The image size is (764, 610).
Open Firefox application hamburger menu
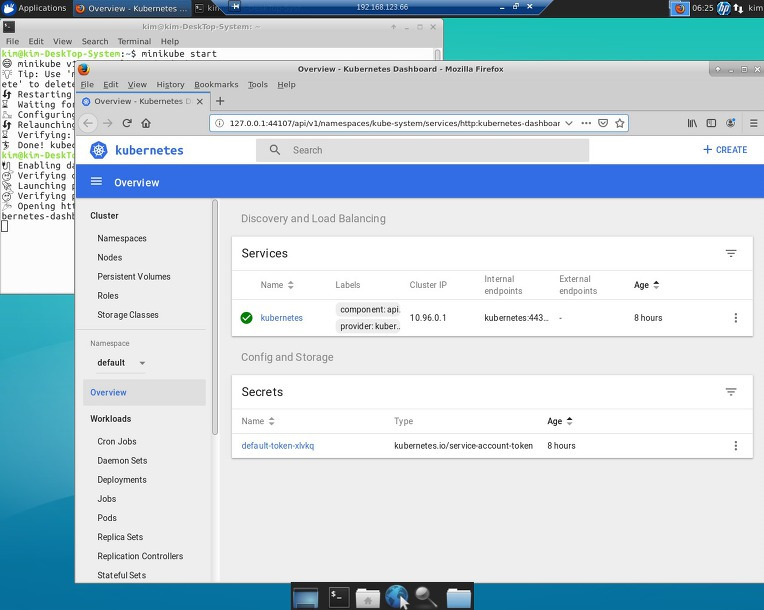[x=753, y=123]
